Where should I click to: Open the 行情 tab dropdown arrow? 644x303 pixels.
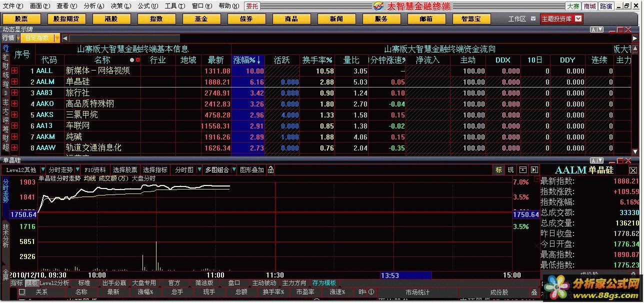[x=18, y=38]
